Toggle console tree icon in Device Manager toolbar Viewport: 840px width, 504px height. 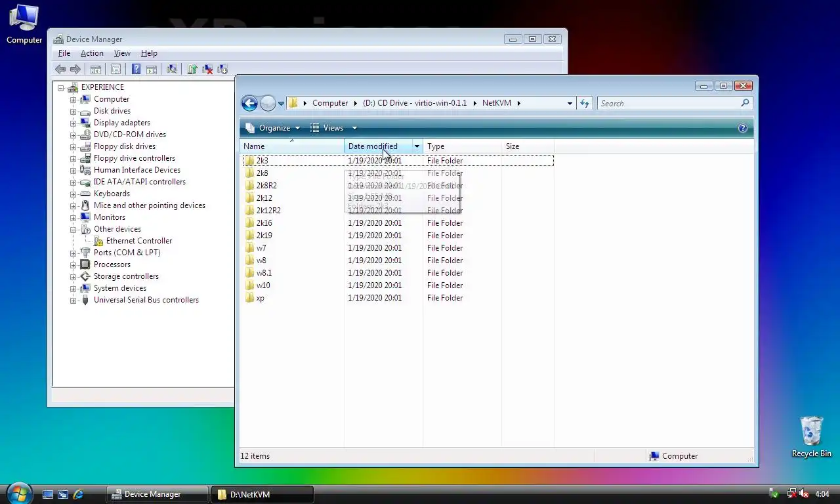click(x=96, y=69)
